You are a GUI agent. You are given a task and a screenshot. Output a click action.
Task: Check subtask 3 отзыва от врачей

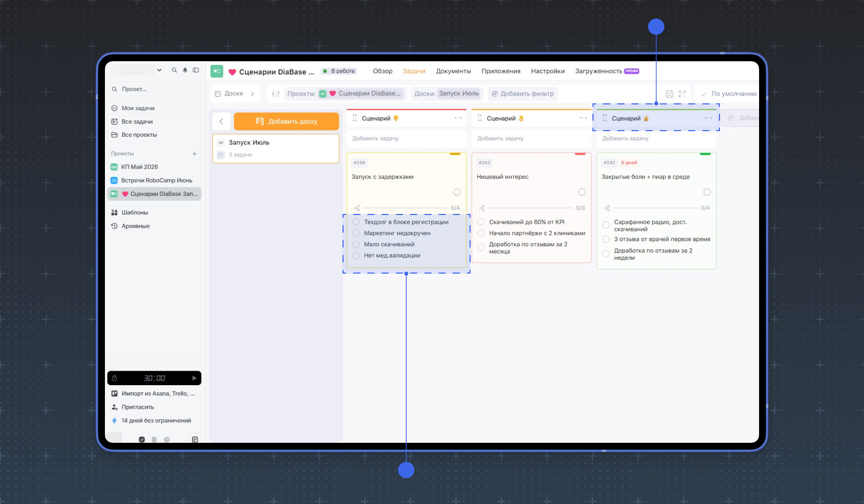coord(606,240)
